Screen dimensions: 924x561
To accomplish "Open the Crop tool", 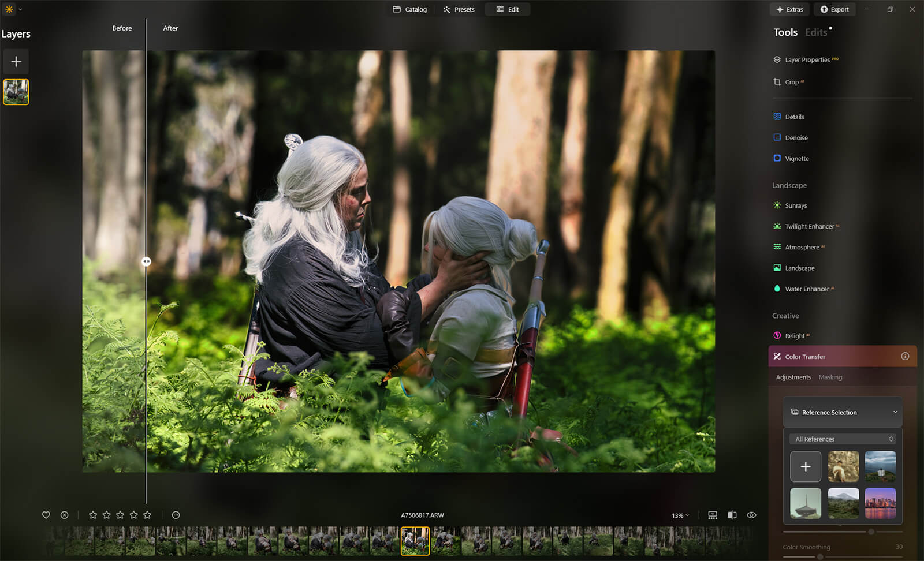I will pos(791,82).
